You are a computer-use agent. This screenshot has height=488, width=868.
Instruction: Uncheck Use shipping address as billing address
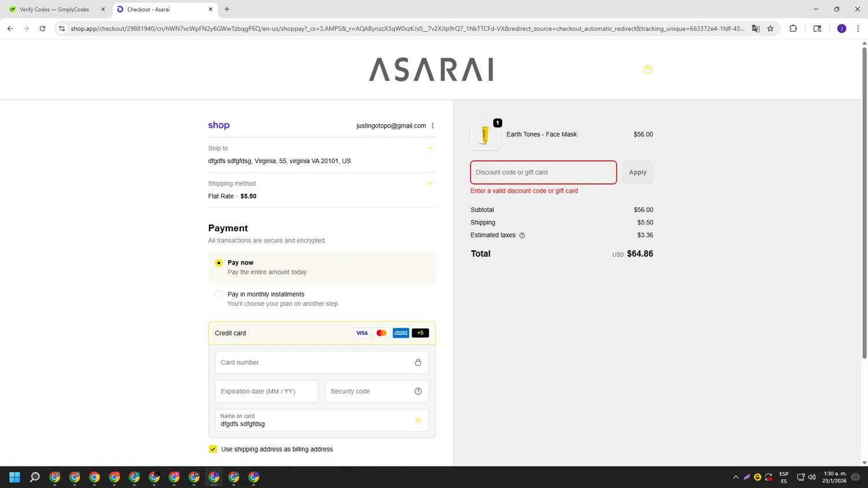coord(213,449)
